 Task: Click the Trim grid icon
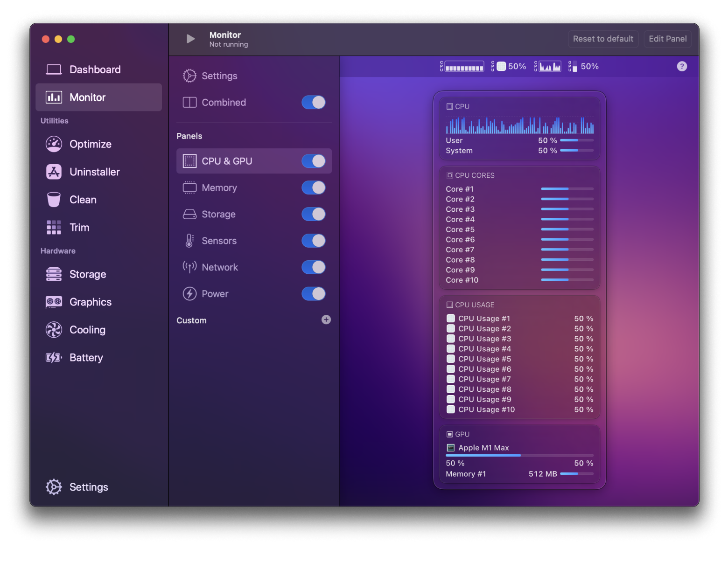point(54,228)
